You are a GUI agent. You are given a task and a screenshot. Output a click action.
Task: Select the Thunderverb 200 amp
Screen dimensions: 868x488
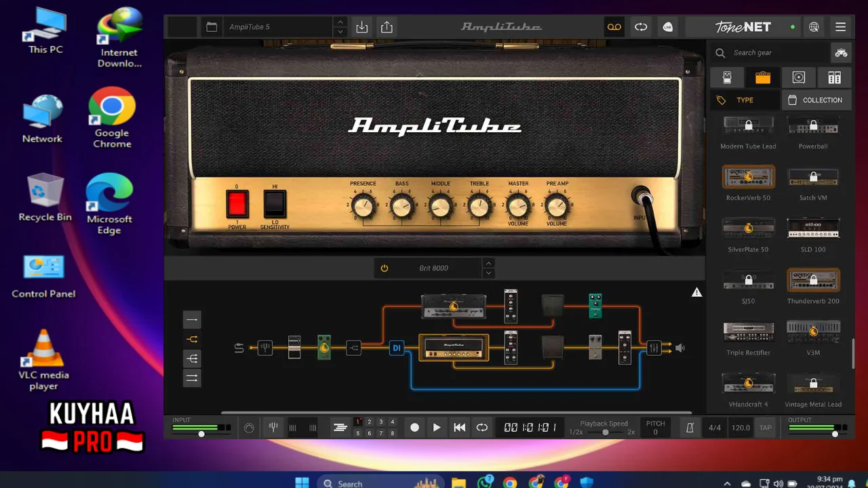coord(813,286)
